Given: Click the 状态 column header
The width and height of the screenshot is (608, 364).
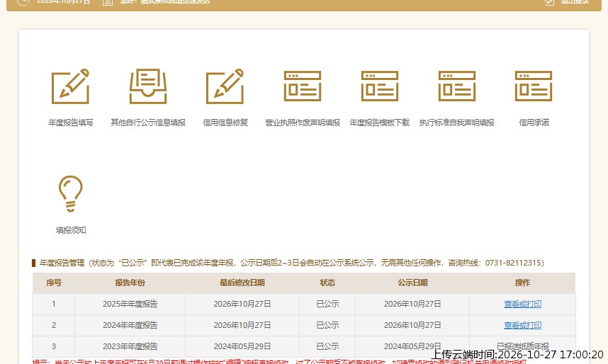Looking at the screenshot, I should (327, 283).
